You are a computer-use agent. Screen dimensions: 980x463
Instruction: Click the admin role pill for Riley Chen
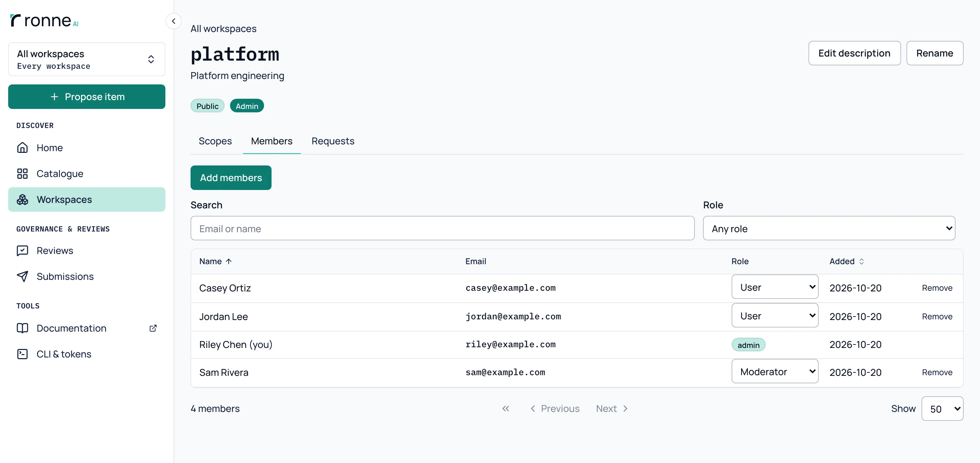748,345
